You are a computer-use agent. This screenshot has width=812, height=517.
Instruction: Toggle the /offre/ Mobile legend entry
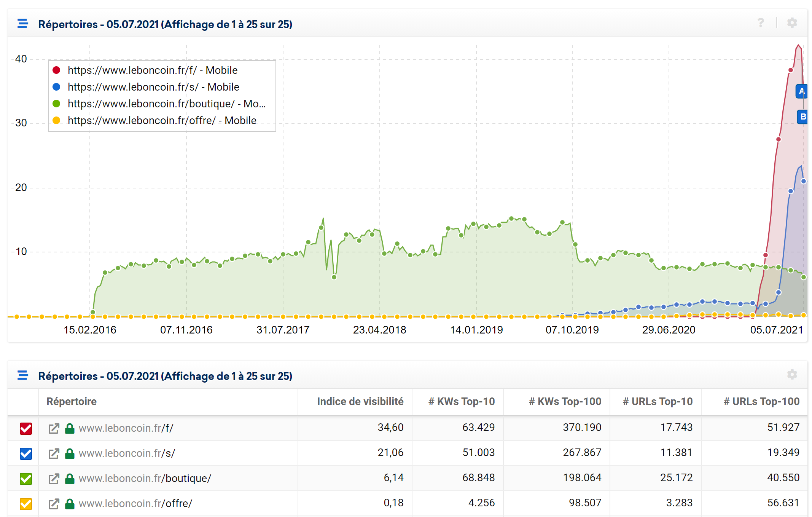pos(154,120)
